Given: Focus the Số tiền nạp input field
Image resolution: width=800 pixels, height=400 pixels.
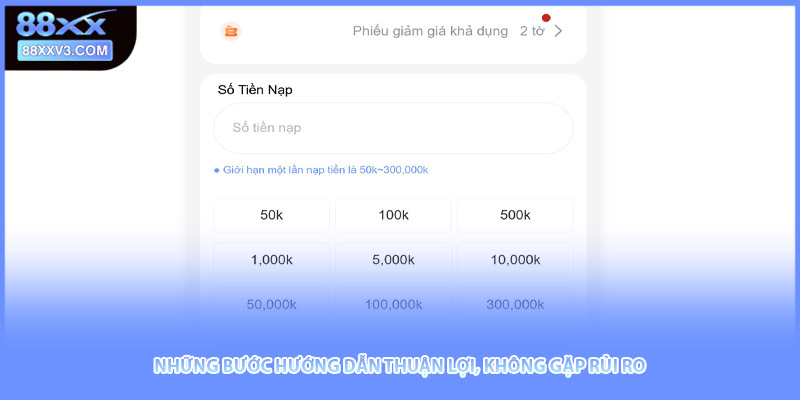Looking at the screenshot, I should (393, 128).
